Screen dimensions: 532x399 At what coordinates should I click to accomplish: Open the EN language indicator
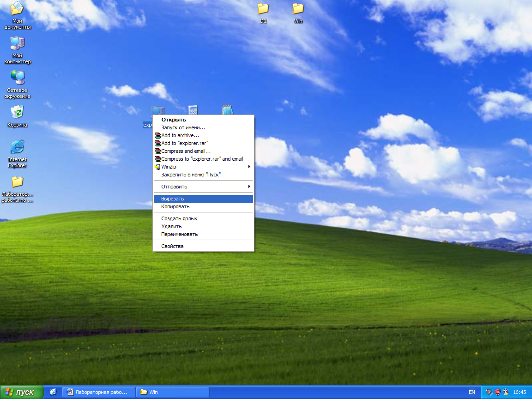472,392
